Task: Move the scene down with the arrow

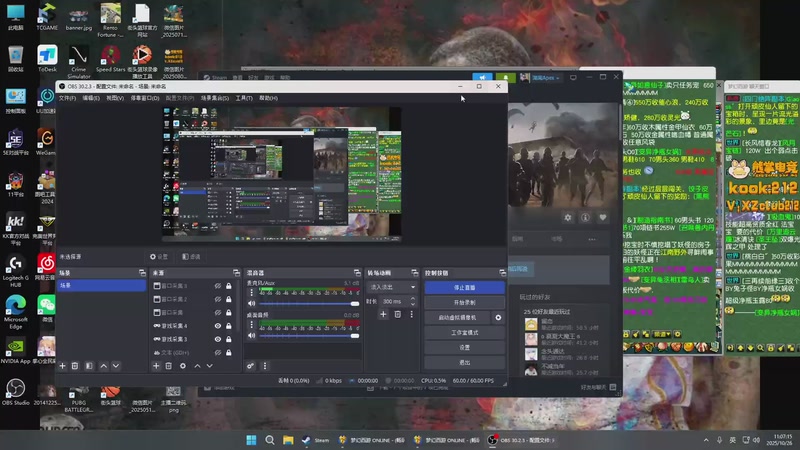Action: (x=116, y=366)
